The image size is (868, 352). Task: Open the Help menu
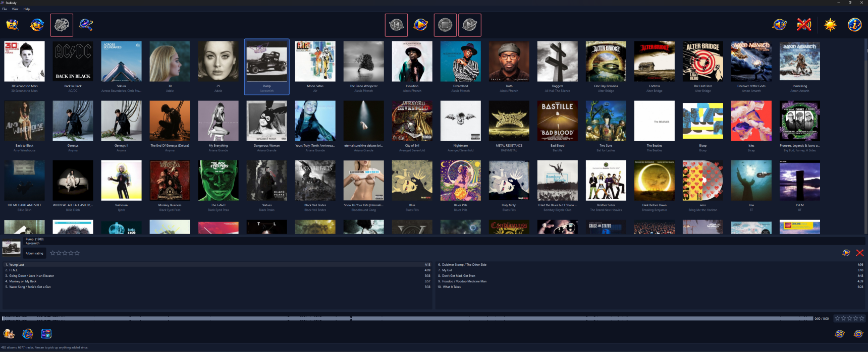(27, 9)
